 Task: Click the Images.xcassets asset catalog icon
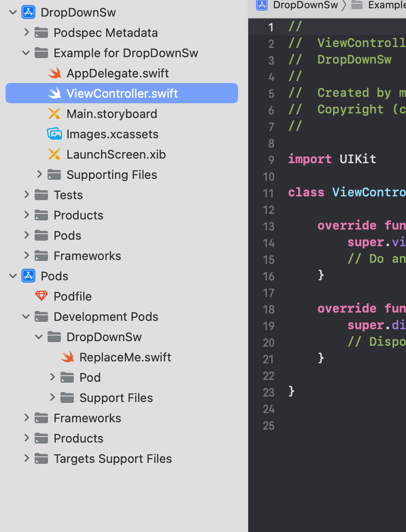[x=54, y=134]
